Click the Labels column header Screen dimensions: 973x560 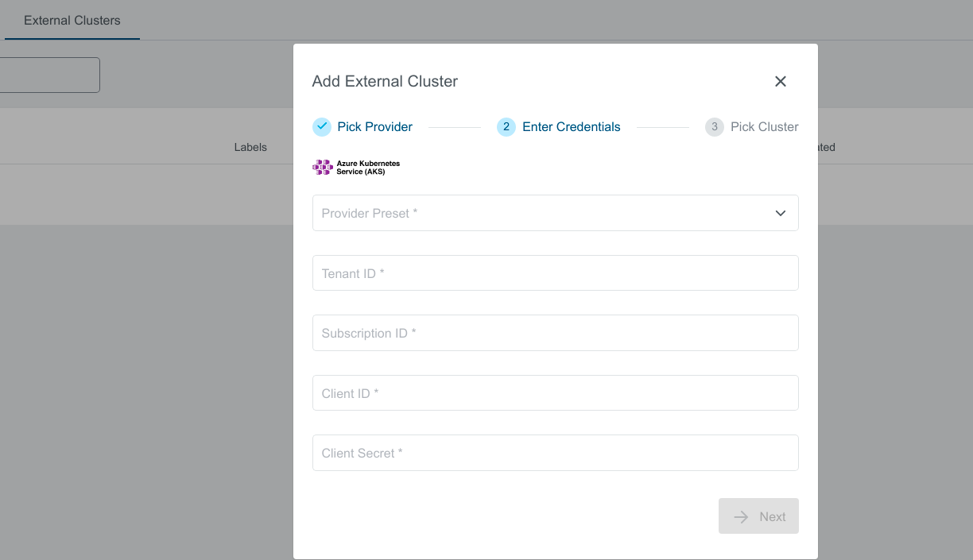coord(250,147)
